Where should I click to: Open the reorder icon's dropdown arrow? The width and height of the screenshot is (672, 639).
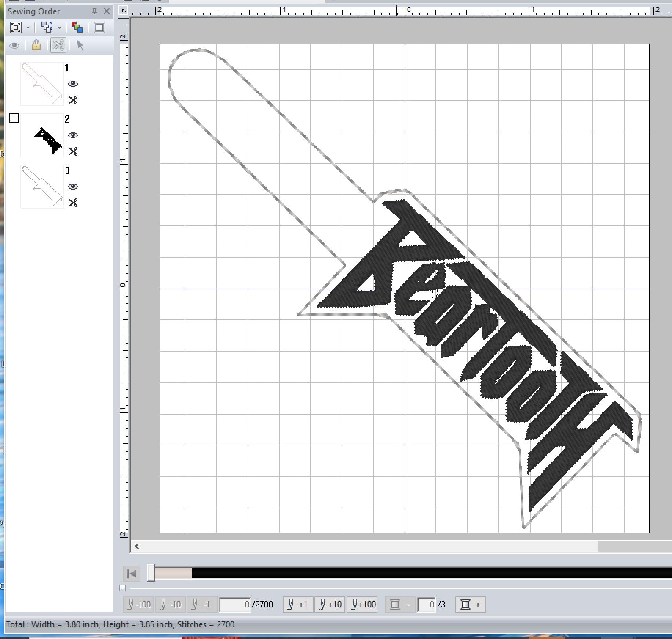(59, 27)
